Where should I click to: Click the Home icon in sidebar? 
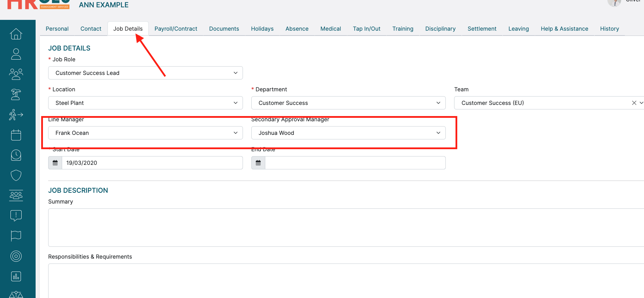(16, 34)
